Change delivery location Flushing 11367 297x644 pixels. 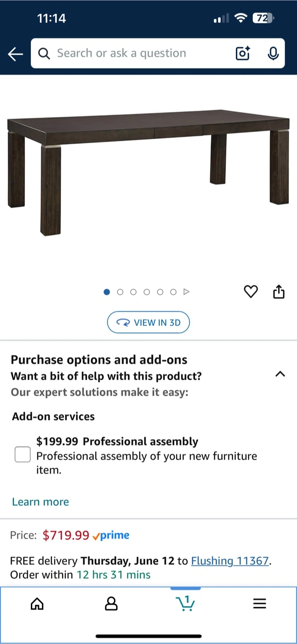coord(230,561)
